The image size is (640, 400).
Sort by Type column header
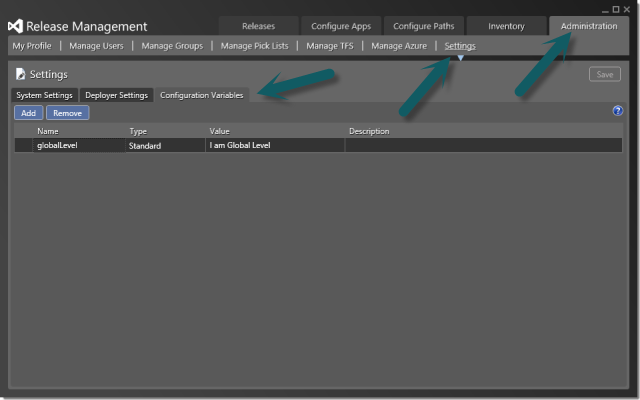(138, 131)
